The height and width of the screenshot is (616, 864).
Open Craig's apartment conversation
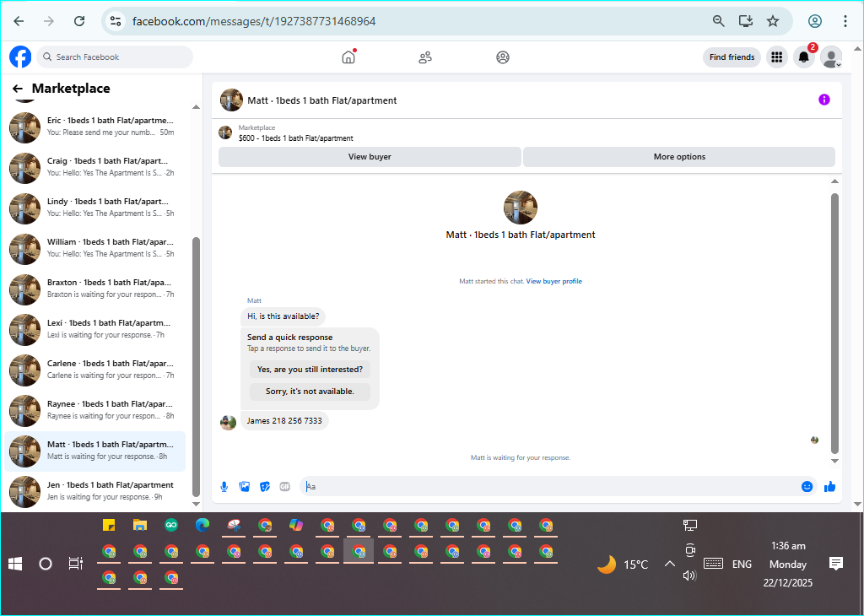[x=94, y=167]
